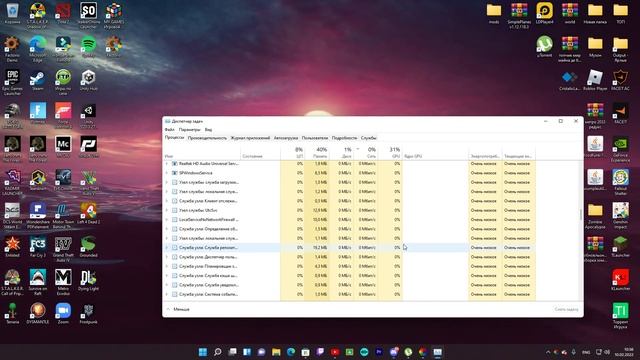640x360 pixels.
Task: Open the Epic Games Launcher shortcut
Action: click(12, 82)
